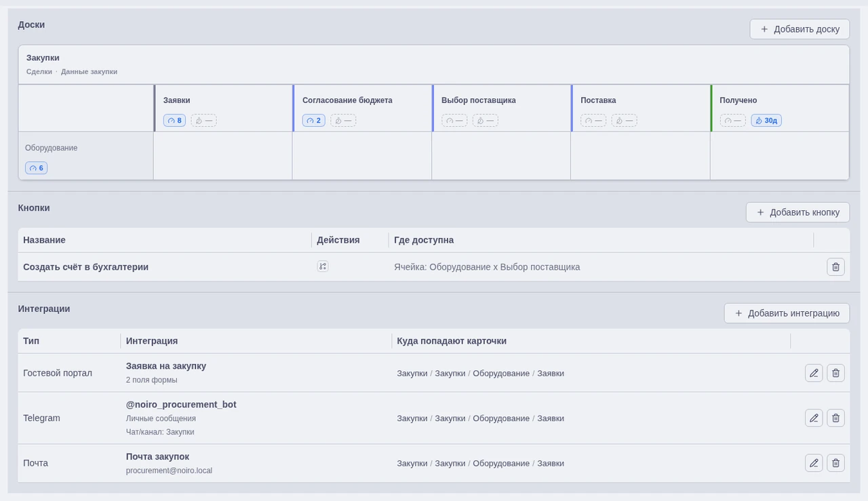
Task: Click Согласование бюджета card limit badge 2
Action: (313, 121)
